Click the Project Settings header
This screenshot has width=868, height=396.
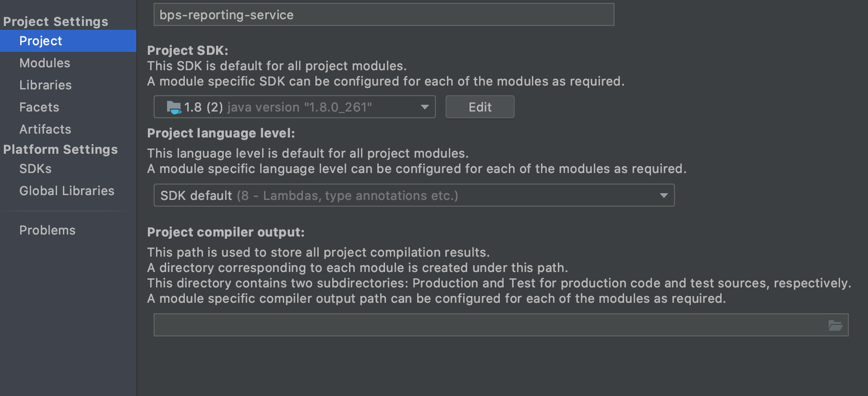click(x=56, y=22)
